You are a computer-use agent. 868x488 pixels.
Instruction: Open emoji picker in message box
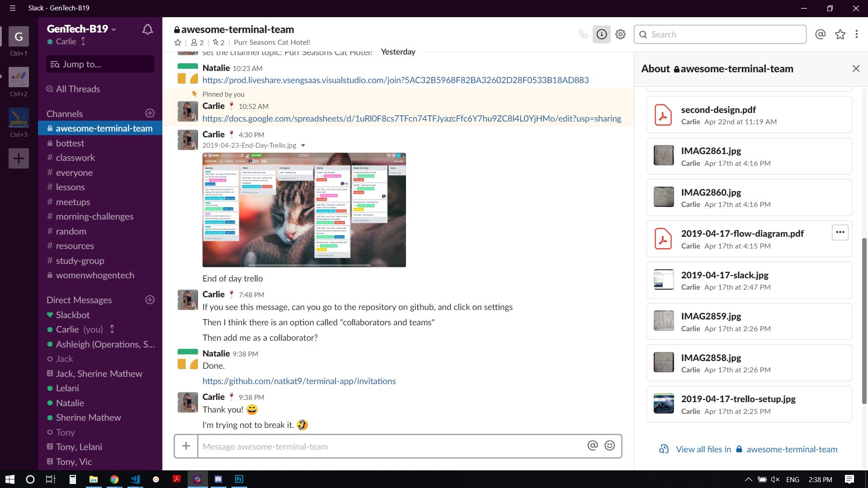click(x=609, y=446)
